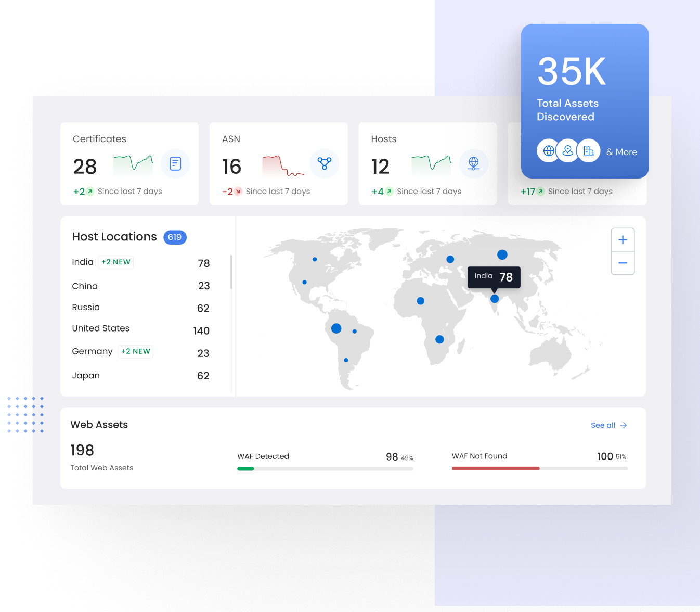Viewport: 700px width, 612px height.
Task: Click the blue marker on South America
Action: coord(336,328)
